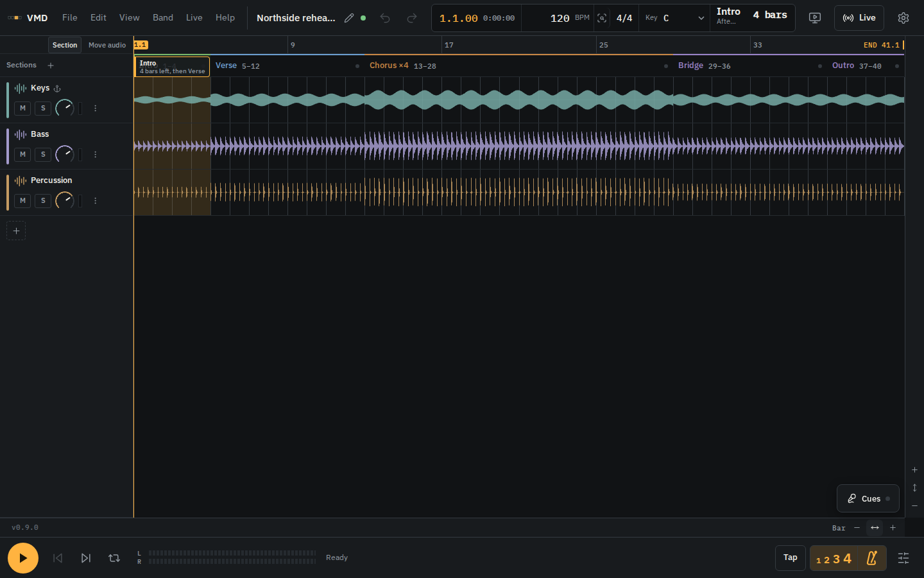Click the VMD app logo

coord(28,18)
